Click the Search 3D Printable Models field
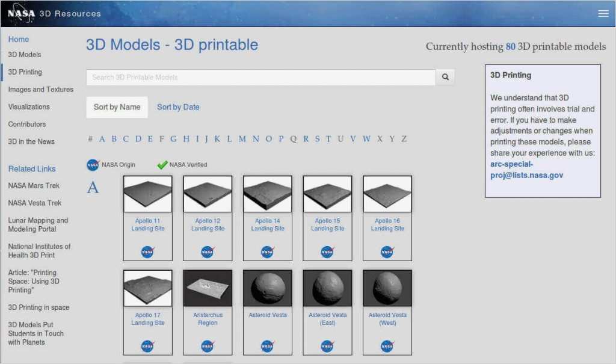The image size is (616, 364). pyautogui.click(x=259, y=77)
